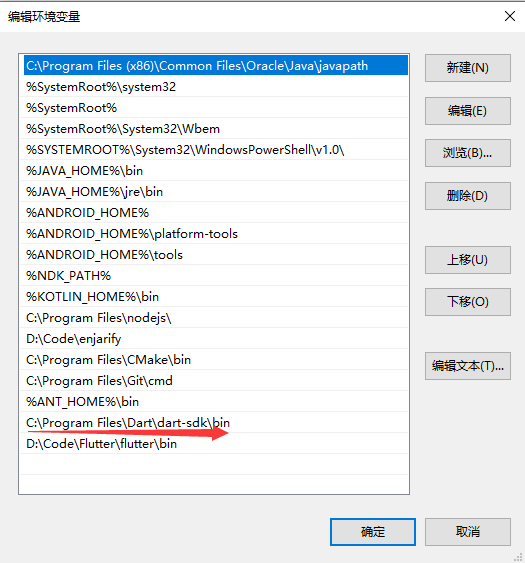Viewport: 525px width, 563px height.
Task: Select the C:\Program Files\nodejs\ entry
Action: click(214, 317)
